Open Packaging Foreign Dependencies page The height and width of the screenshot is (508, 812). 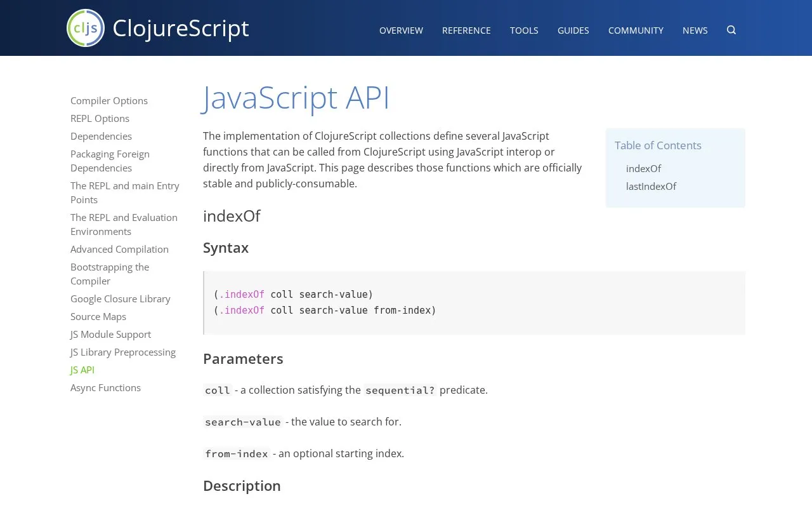click(110, 161)
